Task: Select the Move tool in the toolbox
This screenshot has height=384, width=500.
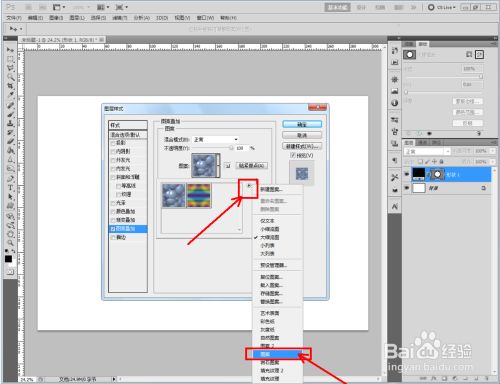Action: [x=10, y=49]
